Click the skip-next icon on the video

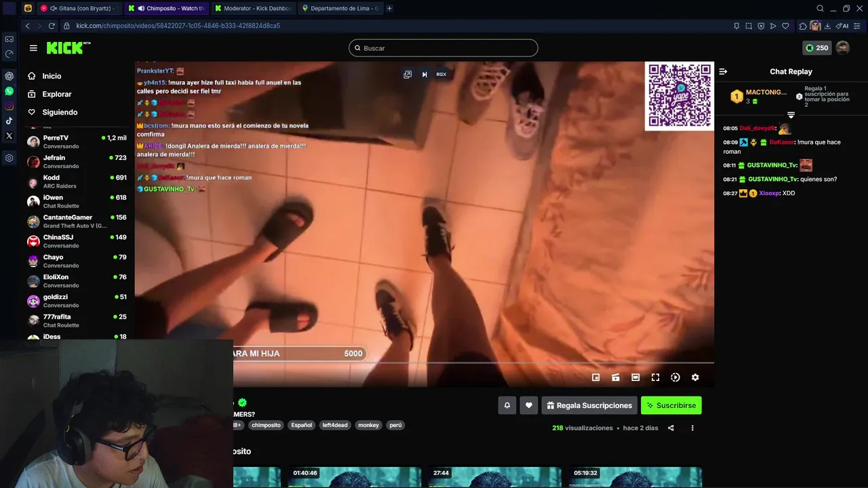(425, 75)
